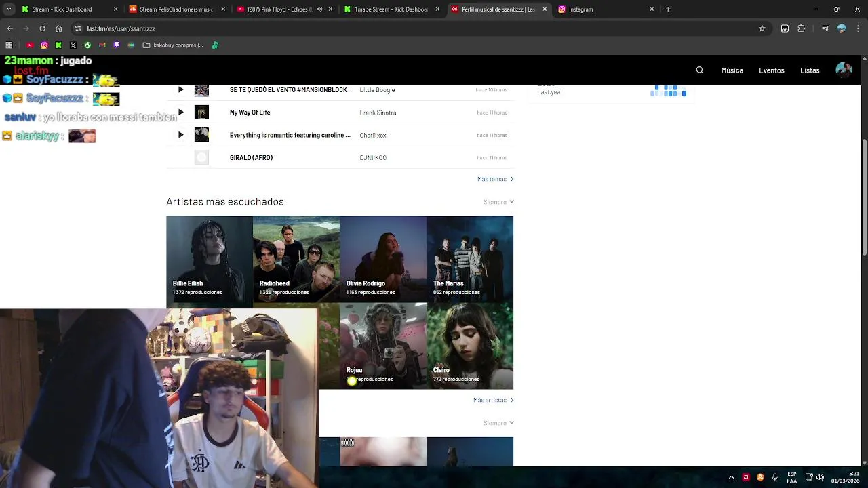Open the kakobuy compras bookmark folder
Screen dimensions: 868x488
pos(173,45)
